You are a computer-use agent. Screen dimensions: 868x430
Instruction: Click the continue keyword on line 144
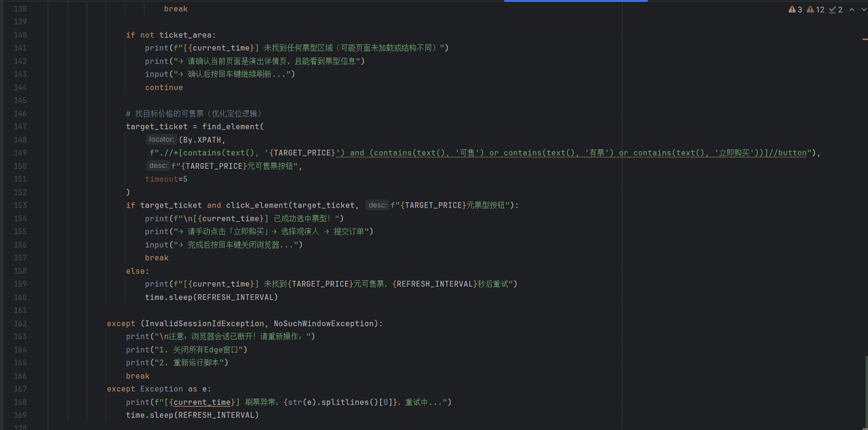163,87
